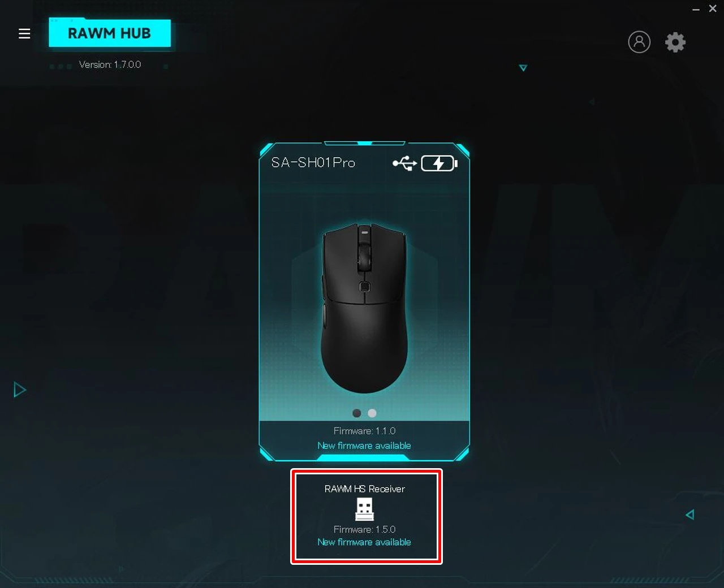724x588 pixels.
Task: Click the mouse Firmware: 1.1.0 text
Action: 365,431
